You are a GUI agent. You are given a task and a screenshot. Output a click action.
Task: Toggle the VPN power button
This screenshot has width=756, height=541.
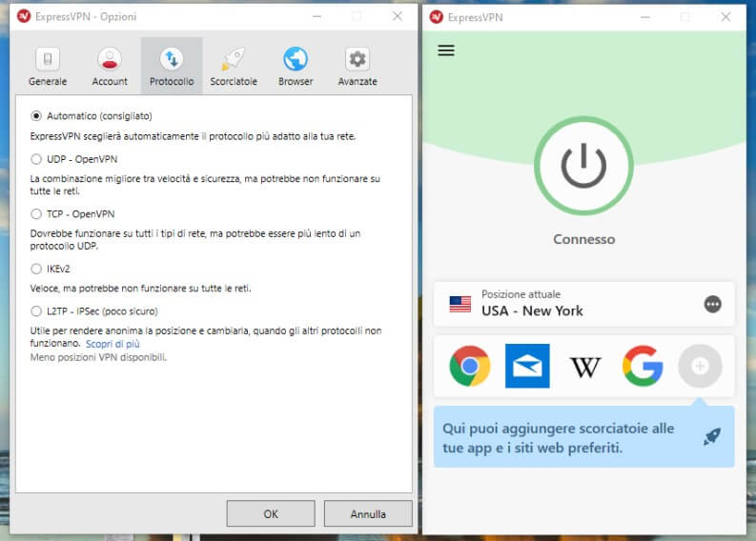(583, 165)
